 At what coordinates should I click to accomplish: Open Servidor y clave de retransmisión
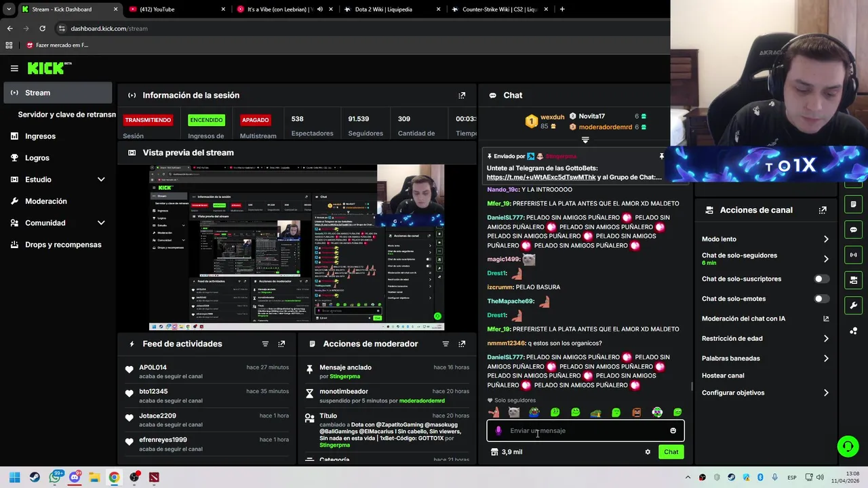[x=66, y=115]
